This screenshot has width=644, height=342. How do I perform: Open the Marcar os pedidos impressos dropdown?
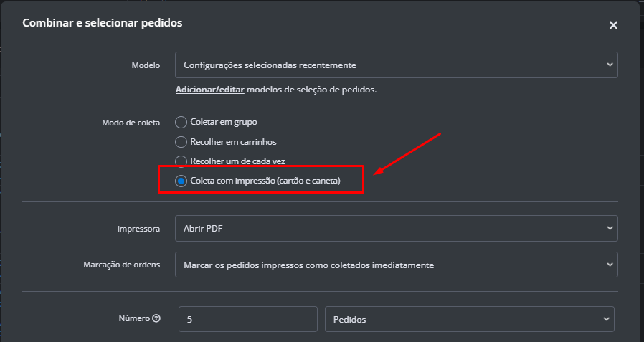[396, 265]
